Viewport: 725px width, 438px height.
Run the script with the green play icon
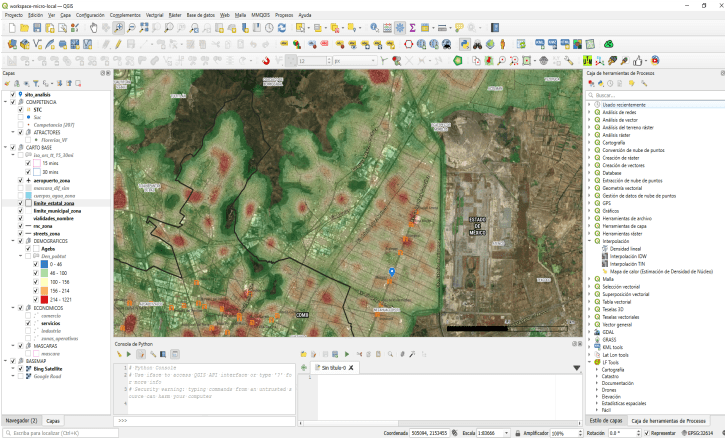point(347,354)
